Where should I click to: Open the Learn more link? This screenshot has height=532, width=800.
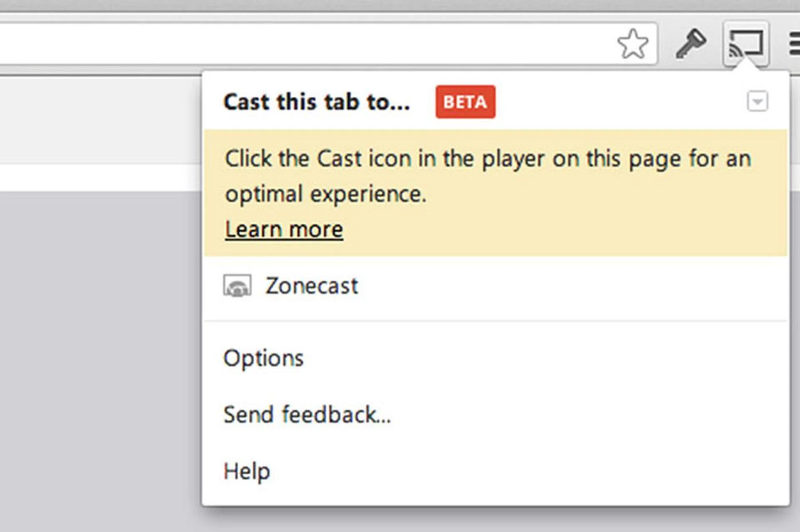point(283,228)
